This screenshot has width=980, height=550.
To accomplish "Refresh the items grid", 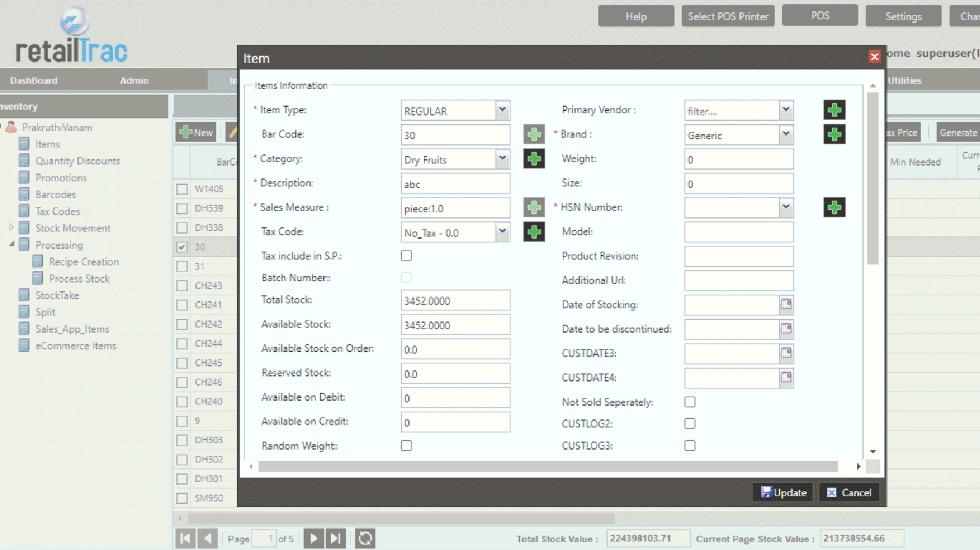I will [x=365, y=539].
